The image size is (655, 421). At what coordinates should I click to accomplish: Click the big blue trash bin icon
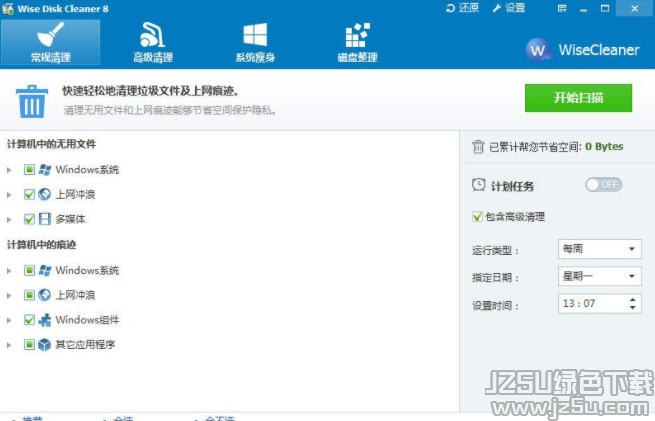point(32,101)
